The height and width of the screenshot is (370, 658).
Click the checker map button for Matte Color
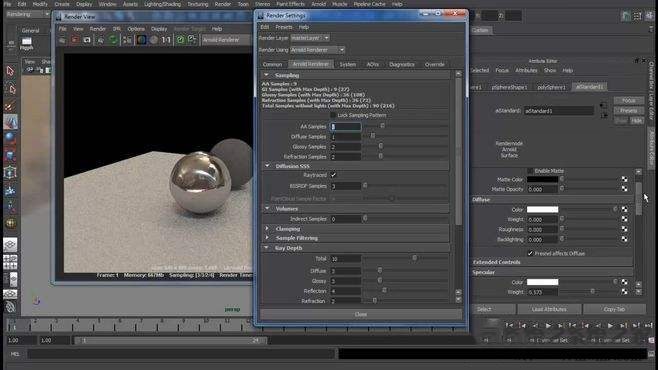click(624, 179)
